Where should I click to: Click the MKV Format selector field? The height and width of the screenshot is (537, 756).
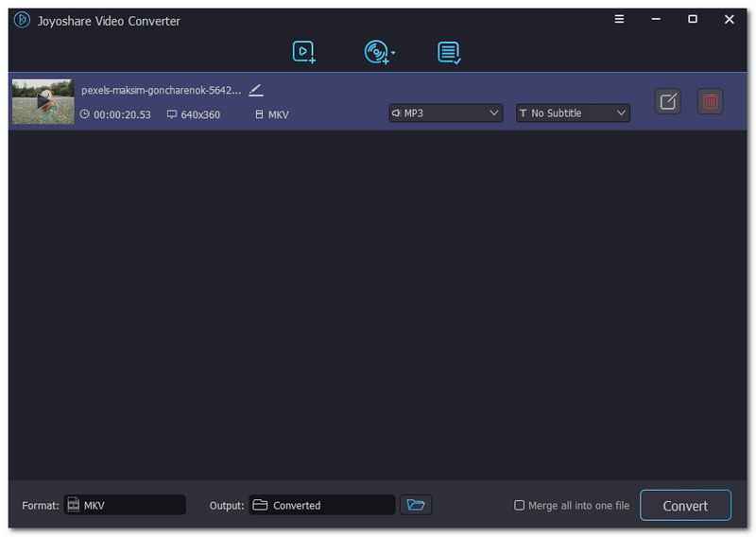125,505
